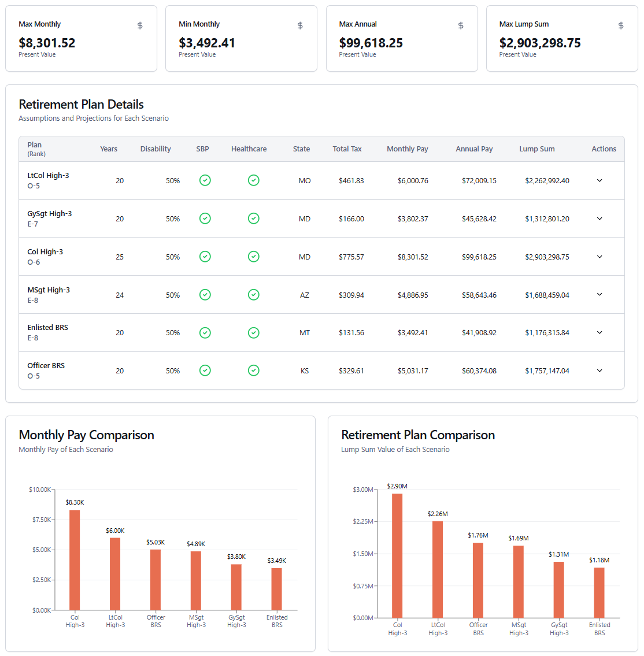Click the $2.90M label in Lump Sum chart
The height and width of the screenshot is (656, 644).
(397, 486)
